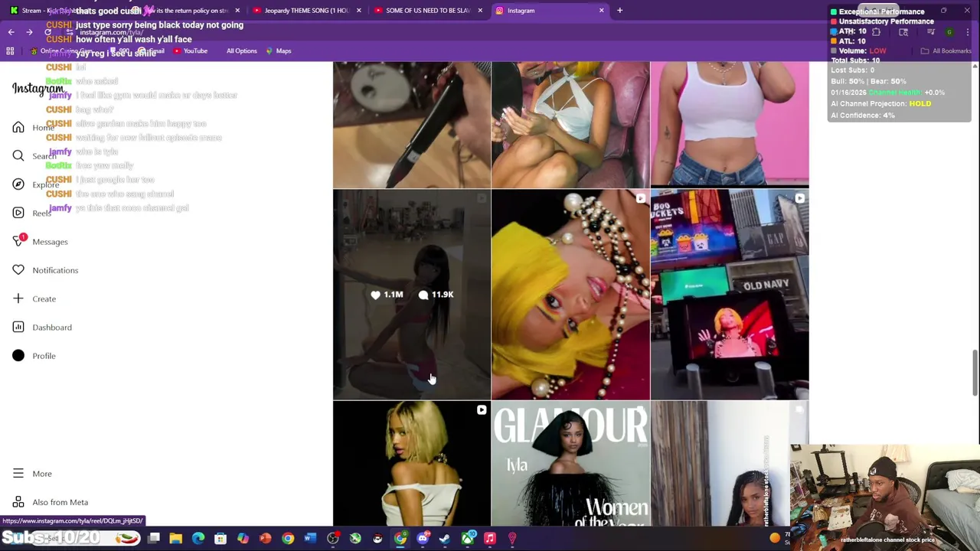Close the Instagram browser tab

point(601,11)
